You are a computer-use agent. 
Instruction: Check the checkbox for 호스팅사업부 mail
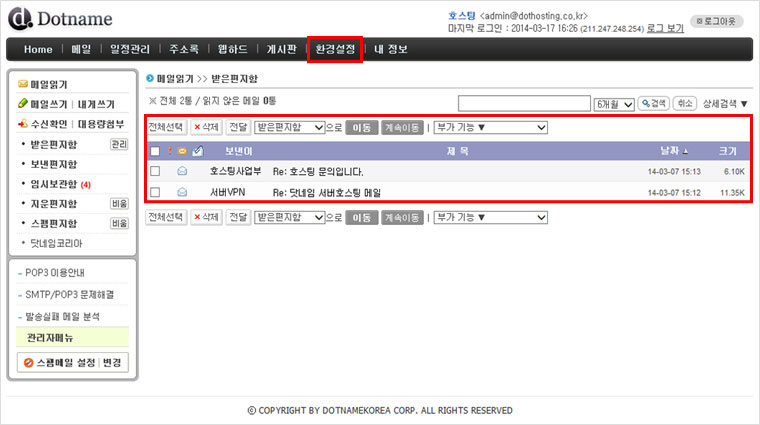pos(155,171)
